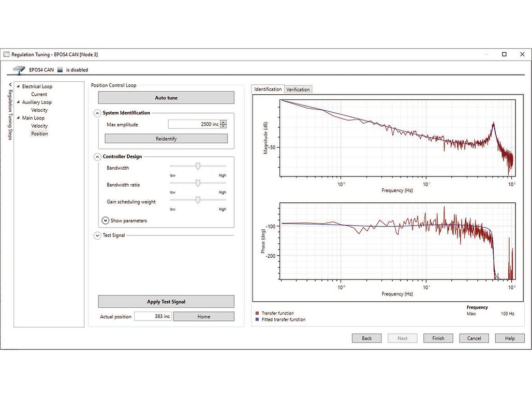
Task: Expand the Show parameters section
Action: coord(106,220)
